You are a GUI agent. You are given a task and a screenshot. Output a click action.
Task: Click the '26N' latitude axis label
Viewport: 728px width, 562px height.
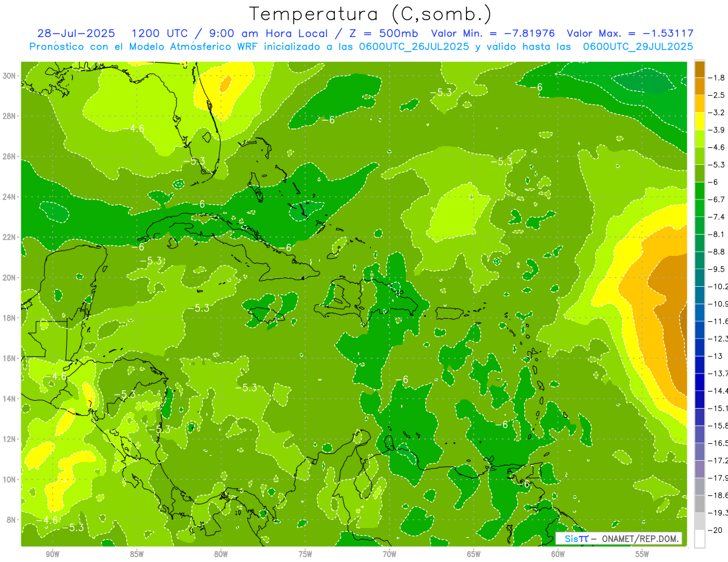click(x=10, y=156)
